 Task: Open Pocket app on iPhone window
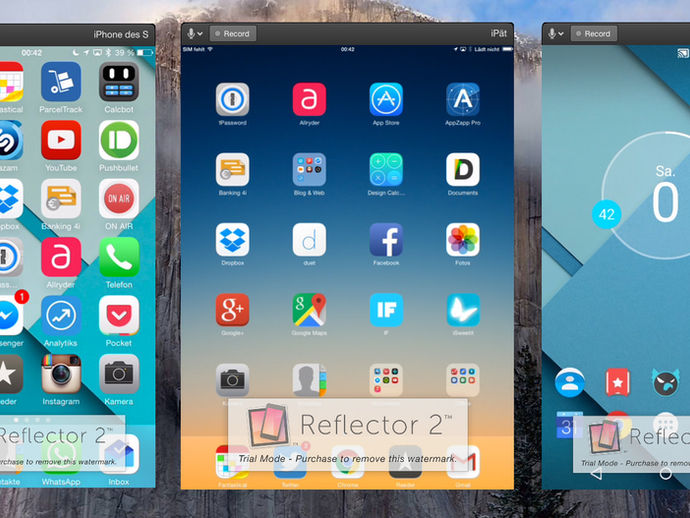(x=119, y=316)
